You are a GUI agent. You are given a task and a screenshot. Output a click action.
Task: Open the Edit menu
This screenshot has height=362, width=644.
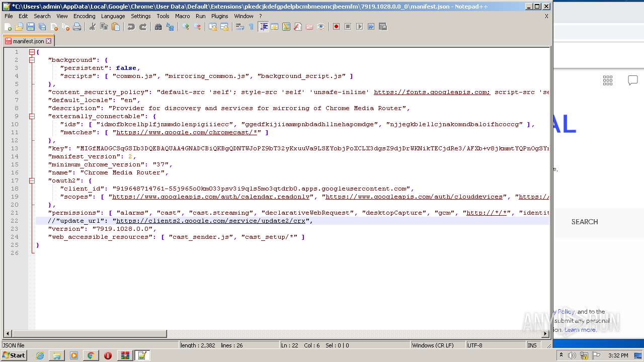pyautogui.click(x=23, y=16)
